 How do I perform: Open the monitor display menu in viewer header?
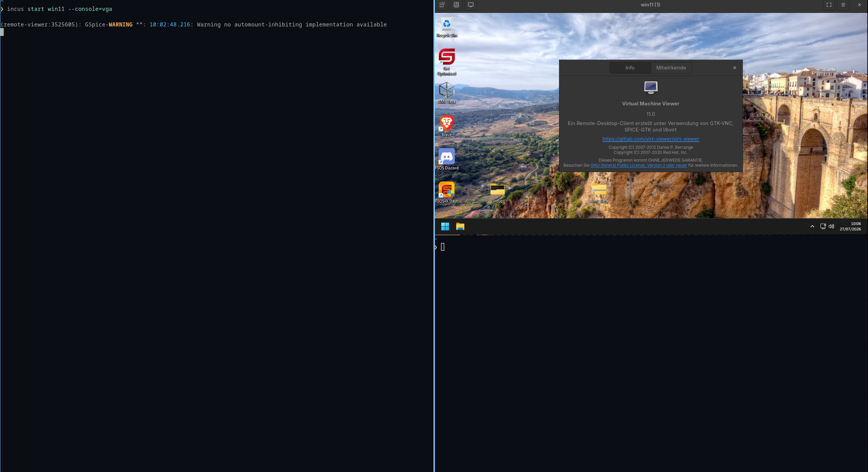click(471, 5)
